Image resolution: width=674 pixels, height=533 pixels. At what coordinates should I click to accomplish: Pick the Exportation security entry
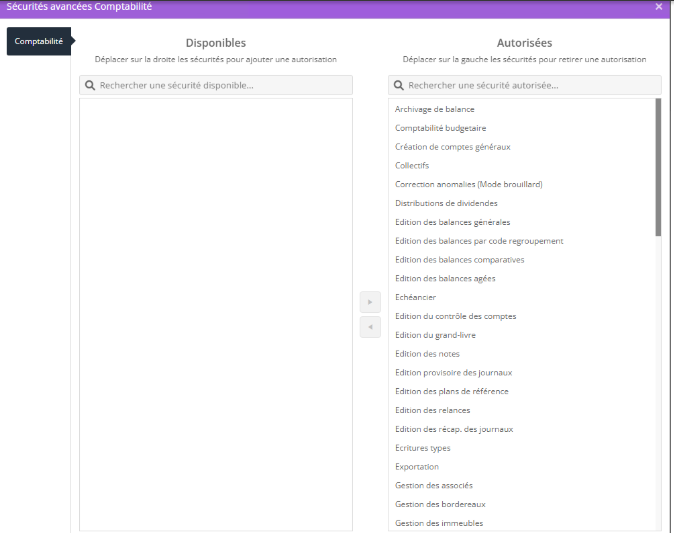tap(417, 466)
